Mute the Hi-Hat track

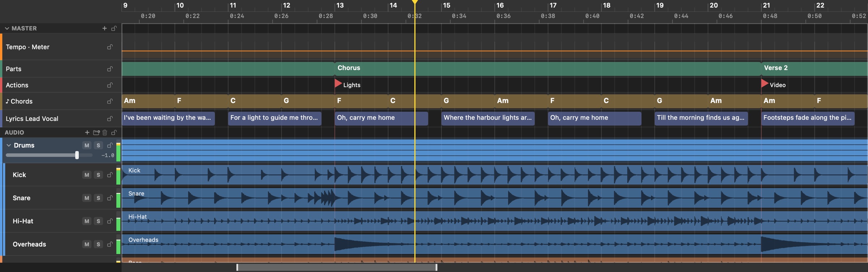87,221
